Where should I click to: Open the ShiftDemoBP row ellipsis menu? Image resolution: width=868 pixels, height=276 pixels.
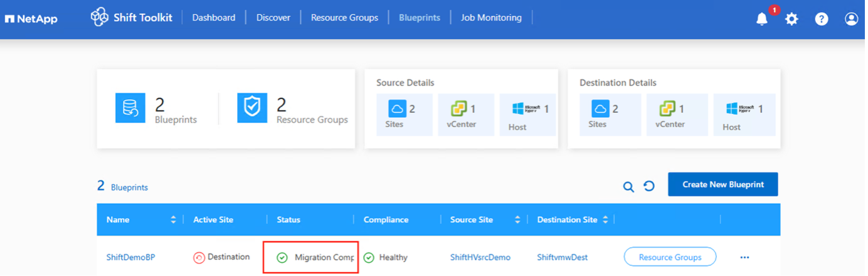[x=744, y=257]
